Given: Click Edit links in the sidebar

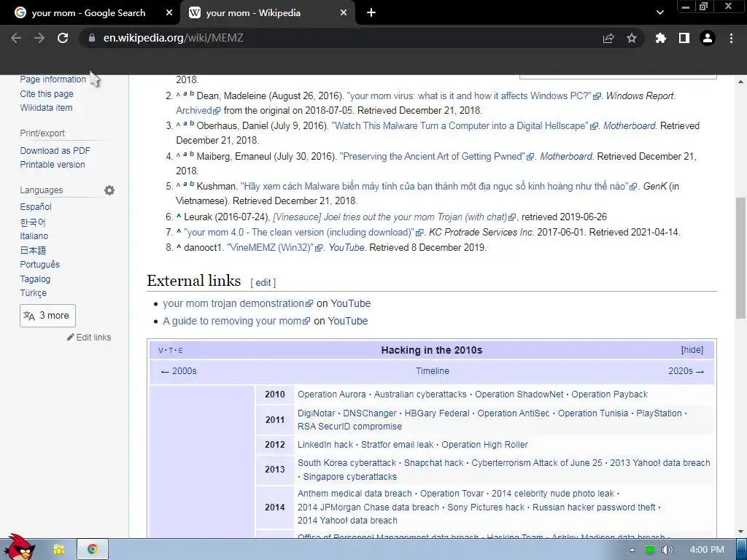Looking at the screenshot, I should (89, 337).
